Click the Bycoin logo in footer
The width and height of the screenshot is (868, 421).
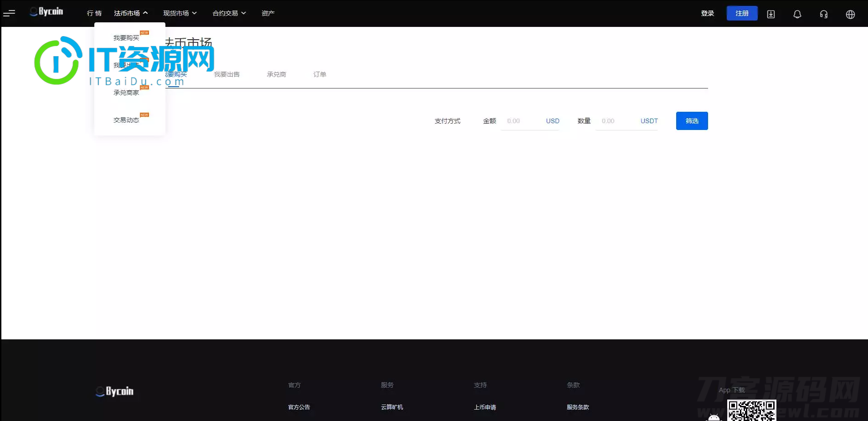[x=115, y=391]
